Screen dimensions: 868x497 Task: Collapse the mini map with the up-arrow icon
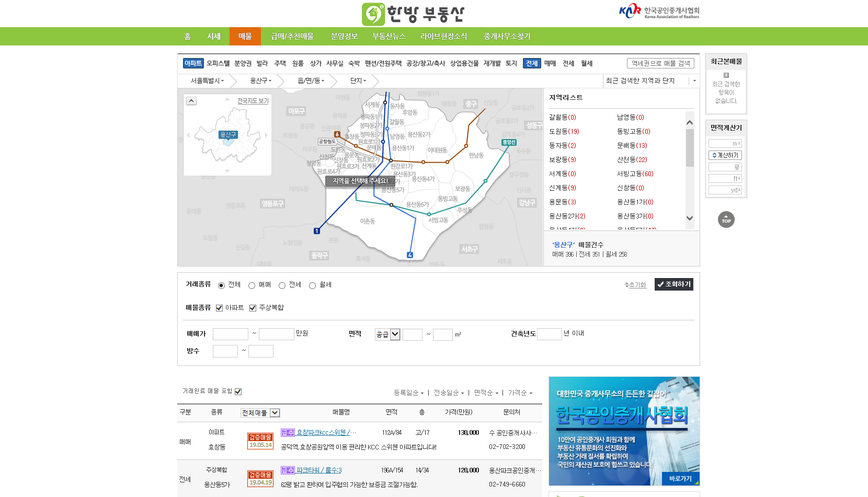pos(191,101)
